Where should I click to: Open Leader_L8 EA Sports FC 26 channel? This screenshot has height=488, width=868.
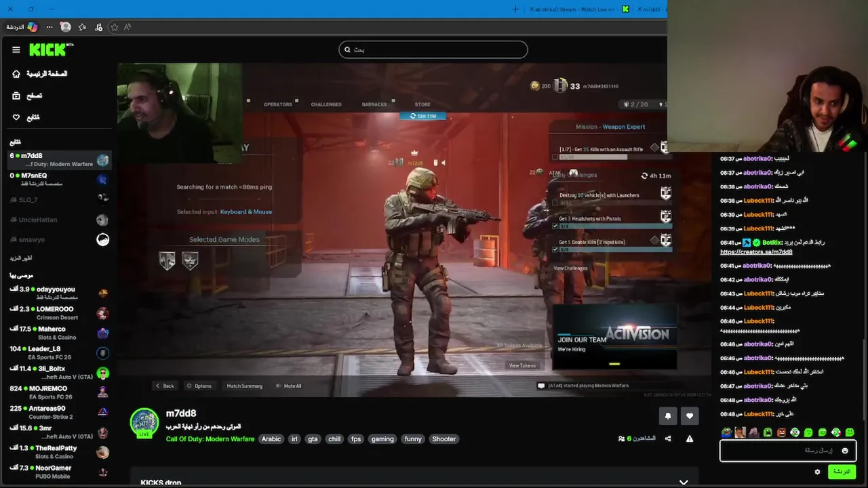click(x=59, y=352)
